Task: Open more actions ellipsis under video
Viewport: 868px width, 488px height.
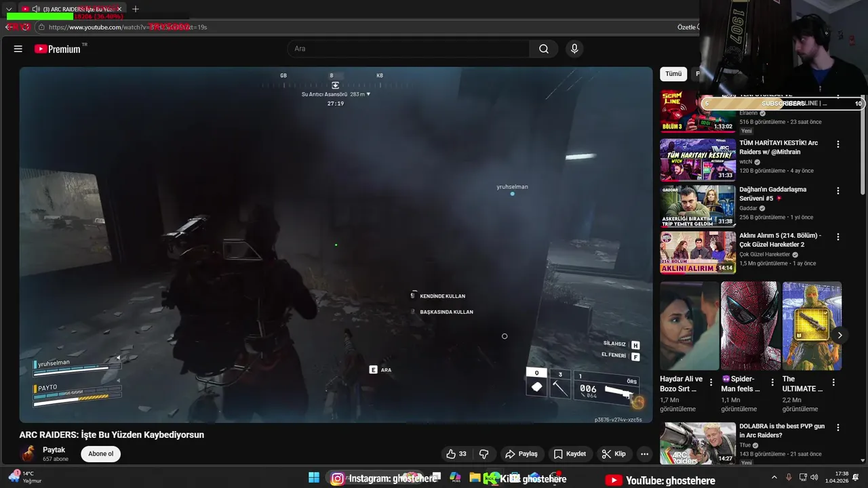Action: [x=645, y=454]
